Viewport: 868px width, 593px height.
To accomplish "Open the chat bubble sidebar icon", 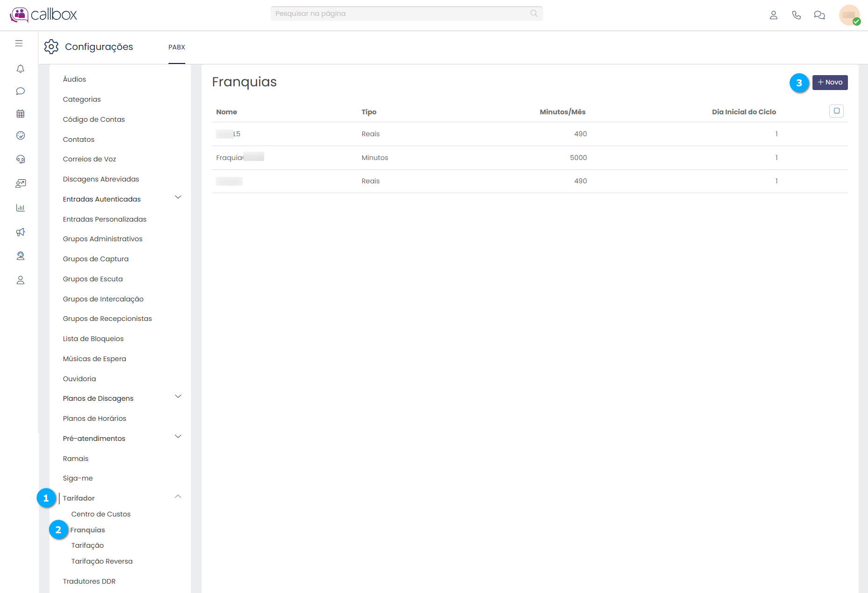I will click(x=20, y=91).
